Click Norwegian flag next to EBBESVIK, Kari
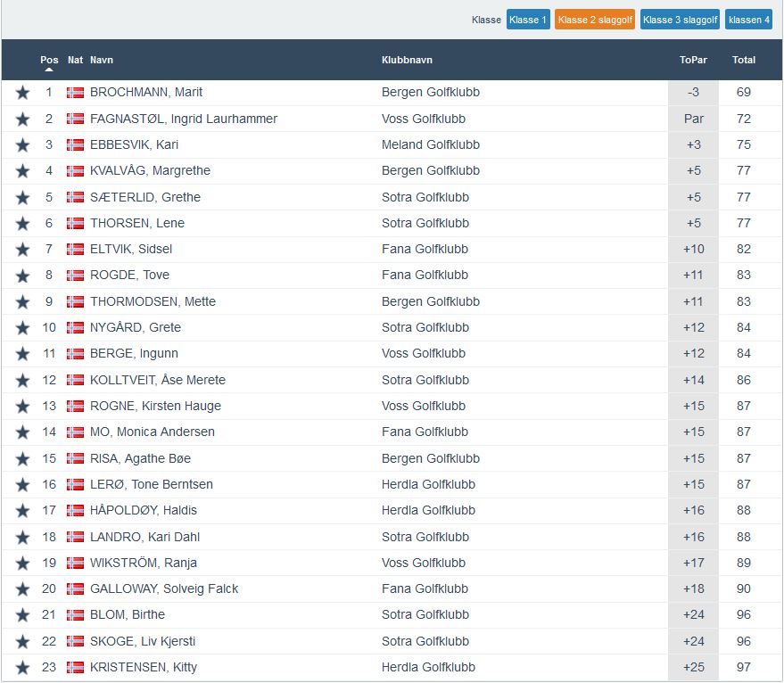 75,144
